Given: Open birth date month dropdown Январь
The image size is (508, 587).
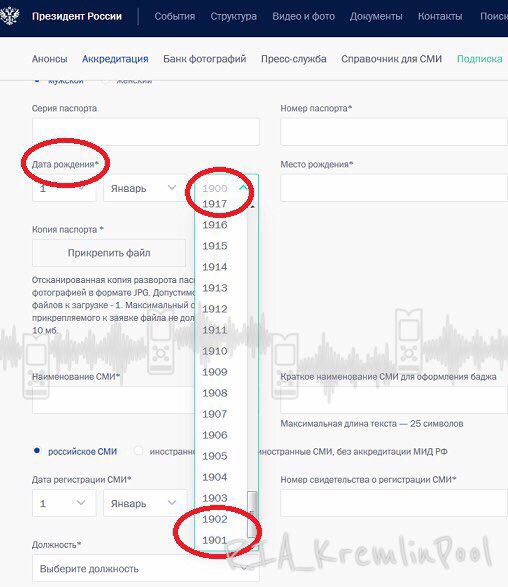Looking at the screenshot, I should point(145,188).
